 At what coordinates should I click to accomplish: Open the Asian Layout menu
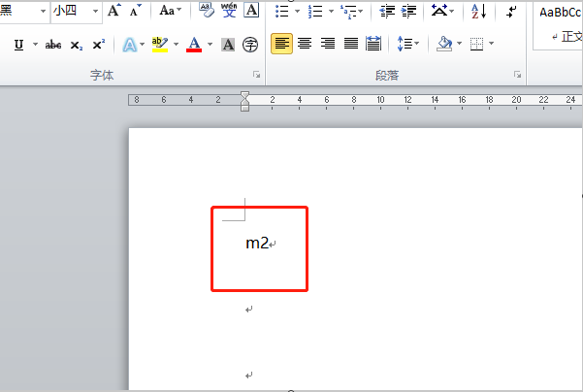(442, 11)
